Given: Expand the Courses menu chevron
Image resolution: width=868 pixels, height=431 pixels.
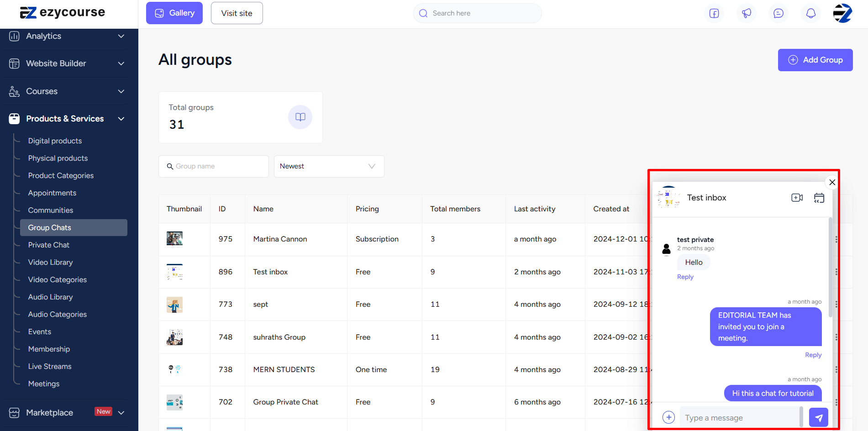Looking at the screenshot, I should pyautogui.click(x=121, y=91).
